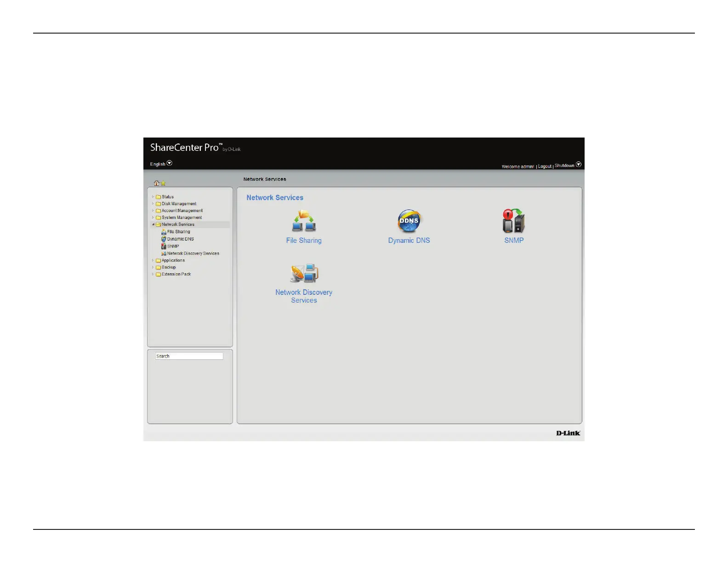Open the File Sharing large icon
Screen dimensions: 728x563
pos(304,221)
